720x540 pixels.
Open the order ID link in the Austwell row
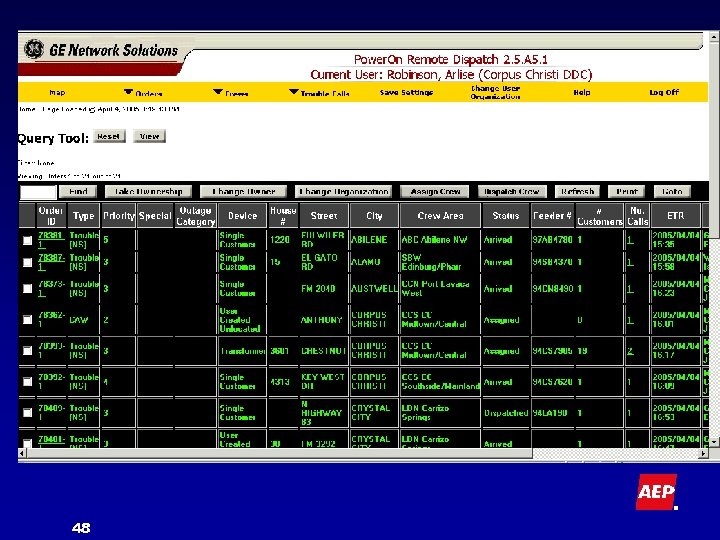click(51, 288)
